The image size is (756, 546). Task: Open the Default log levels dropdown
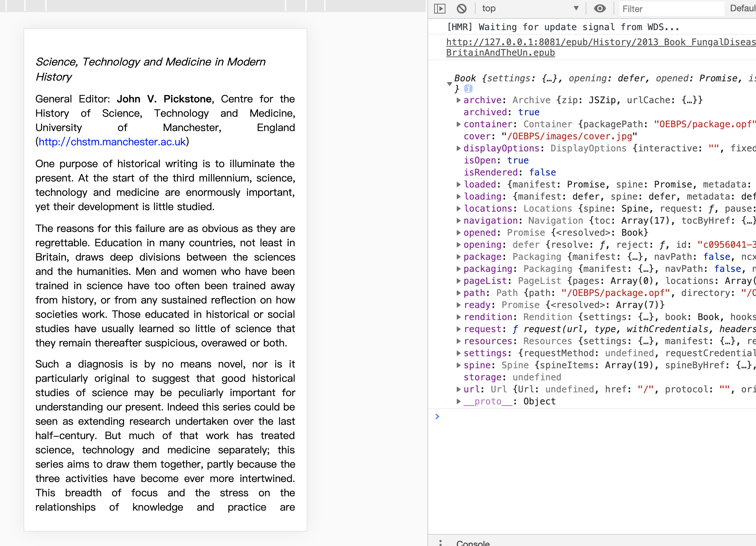[743, 8]
